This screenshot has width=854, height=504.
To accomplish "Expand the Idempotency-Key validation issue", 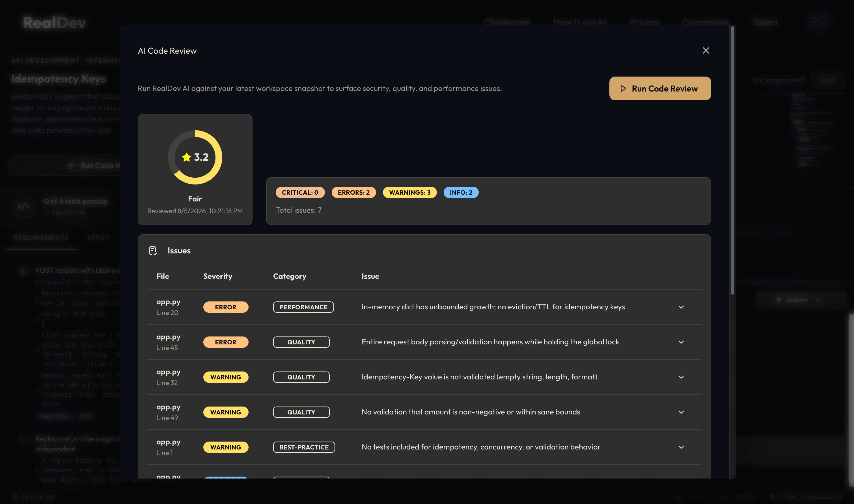I will point(681,377).
